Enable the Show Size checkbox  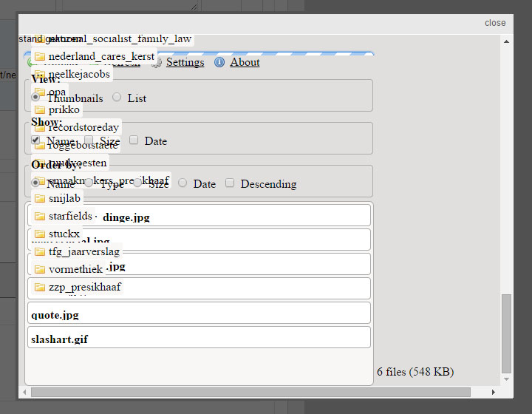[89, 140]
